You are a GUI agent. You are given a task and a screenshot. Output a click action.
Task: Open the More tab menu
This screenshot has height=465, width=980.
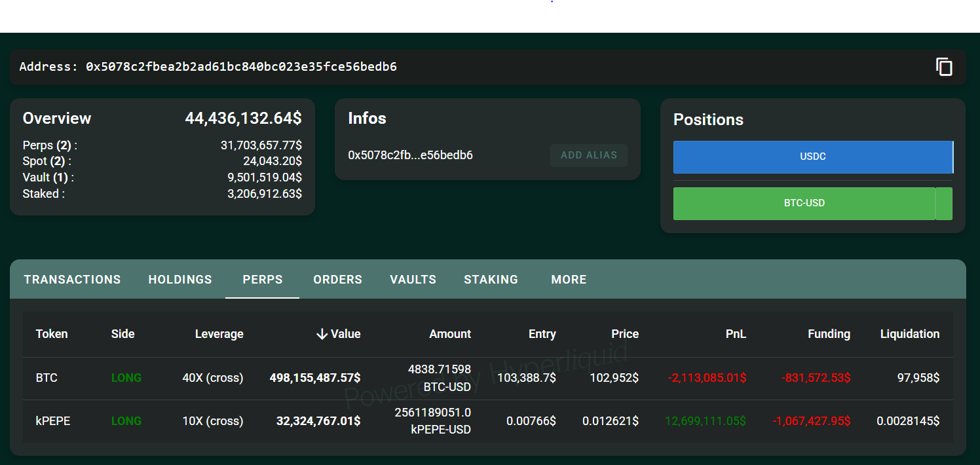coord(569,280)
